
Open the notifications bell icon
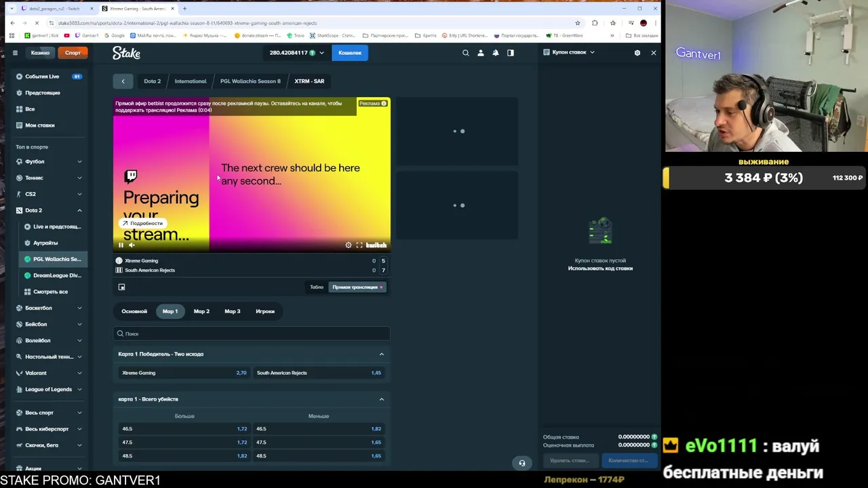pos(495,53)
